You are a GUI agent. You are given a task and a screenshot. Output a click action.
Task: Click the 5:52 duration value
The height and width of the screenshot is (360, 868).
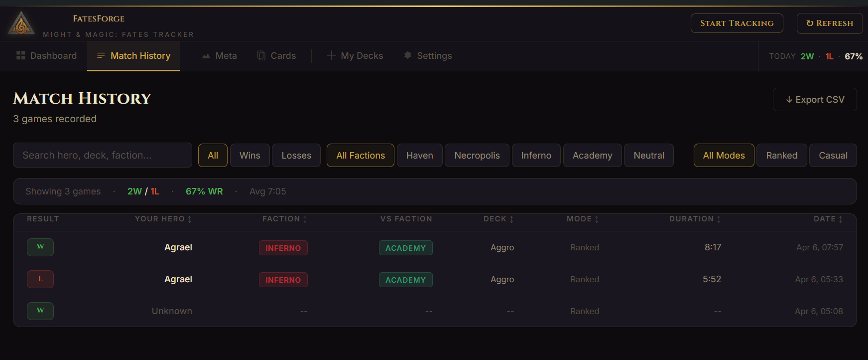pyautogui.click(x=712, y=279)
